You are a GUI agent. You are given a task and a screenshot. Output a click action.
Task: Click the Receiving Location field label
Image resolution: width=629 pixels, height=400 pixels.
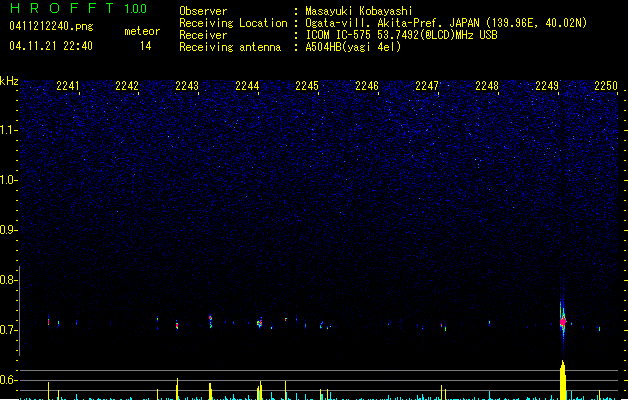coord(233,23)
